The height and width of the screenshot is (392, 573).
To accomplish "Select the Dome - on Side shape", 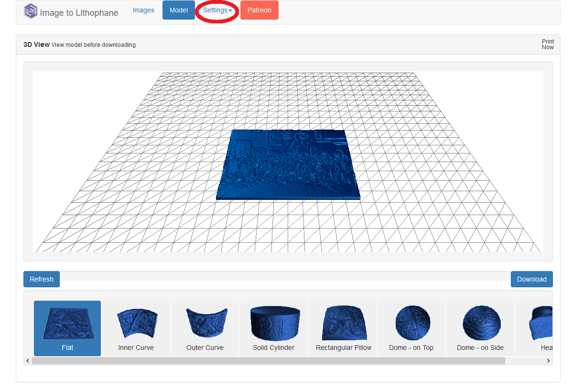I will tap(480, 328).
